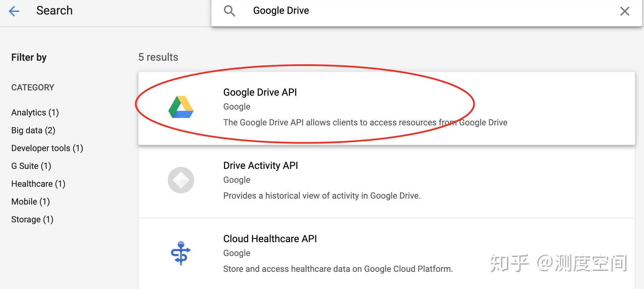
Task: Select the Storage filter
Action: 32,219
